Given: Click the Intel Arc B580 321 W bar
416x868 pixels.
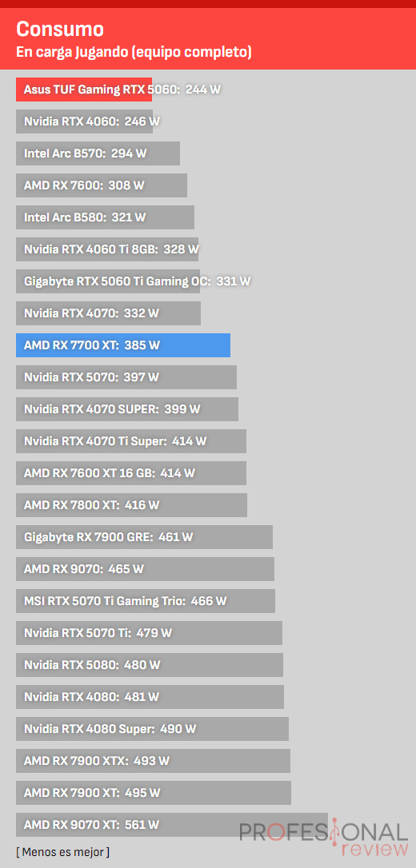Looking at the screenshot, I should pyautogui.click(x=106, y=217).
